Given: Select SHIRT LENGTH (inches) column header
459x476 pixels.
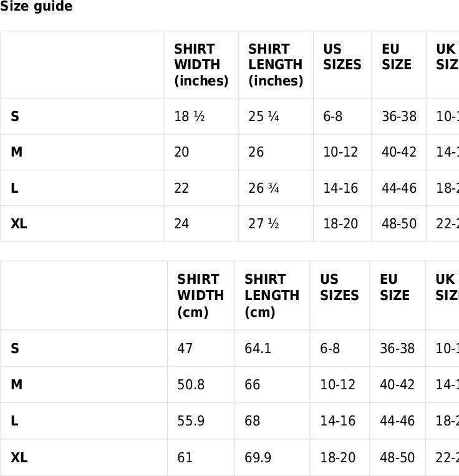Looking at the screenshot, I should pos(276,65).
